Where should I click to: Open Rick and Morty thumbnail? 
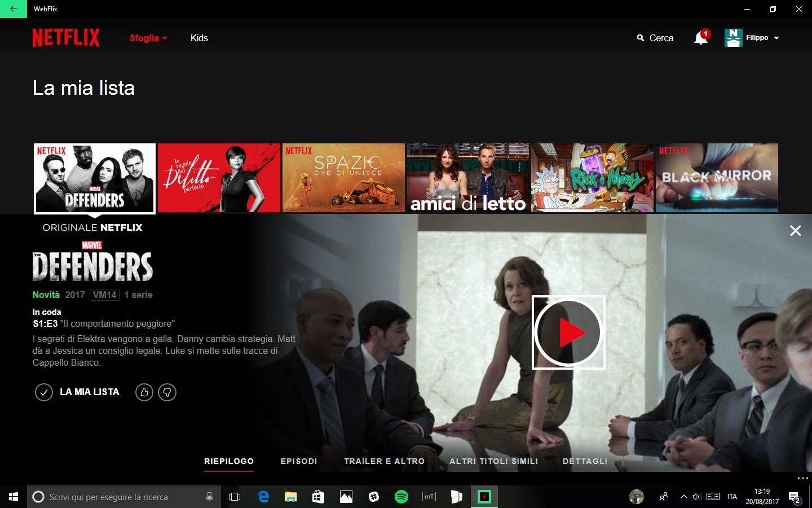click(593, 178)
